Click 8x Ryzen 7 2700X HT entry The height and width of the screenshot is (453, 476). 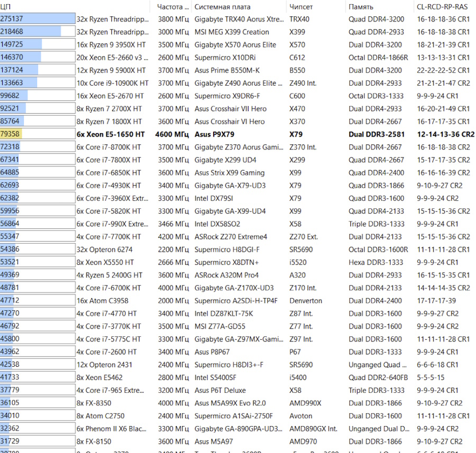109,108
